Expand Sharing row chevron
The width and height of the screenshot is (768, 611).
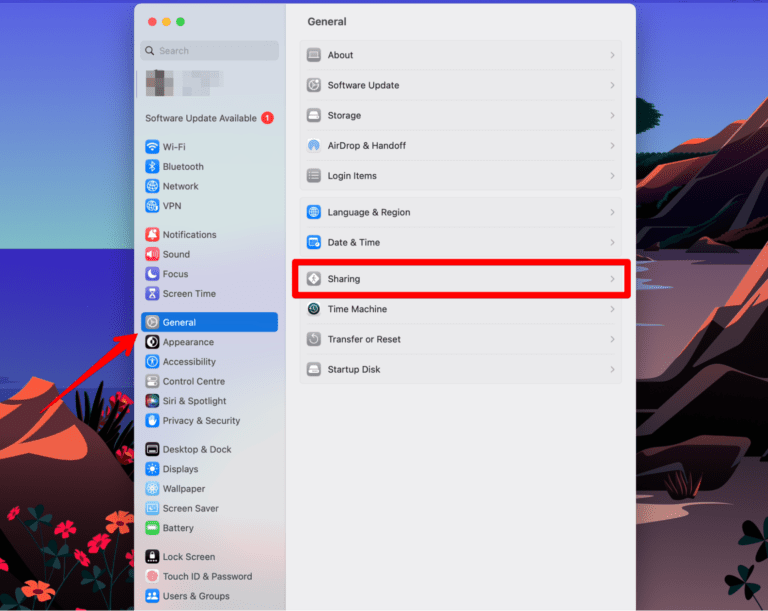click(612, 279)
